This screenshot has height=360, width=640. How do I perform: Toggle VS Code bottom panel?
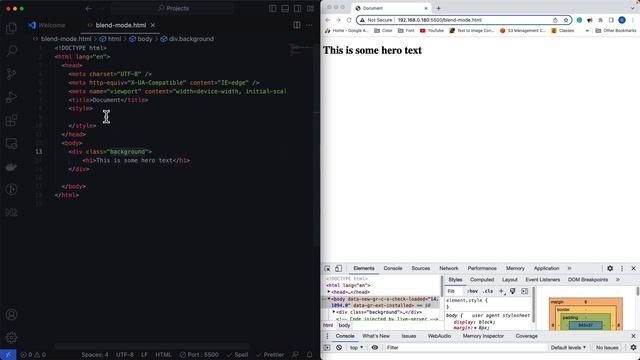(285, 9)
